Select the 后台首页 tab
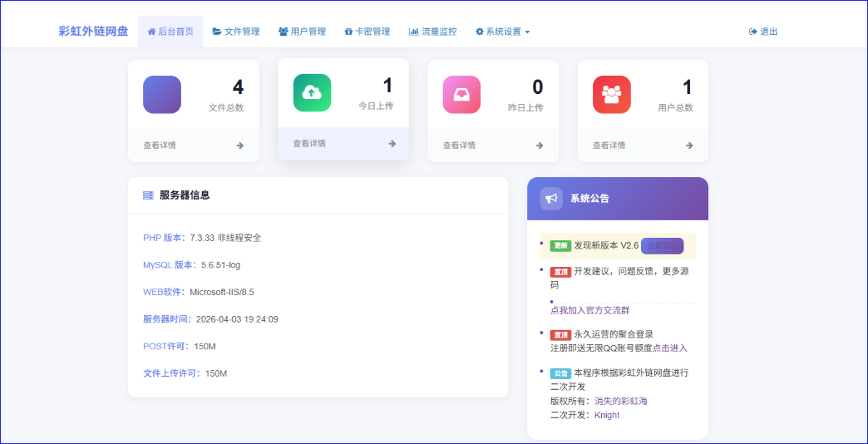Viewport: 868px width, 444px height. (x=171, y=32)
